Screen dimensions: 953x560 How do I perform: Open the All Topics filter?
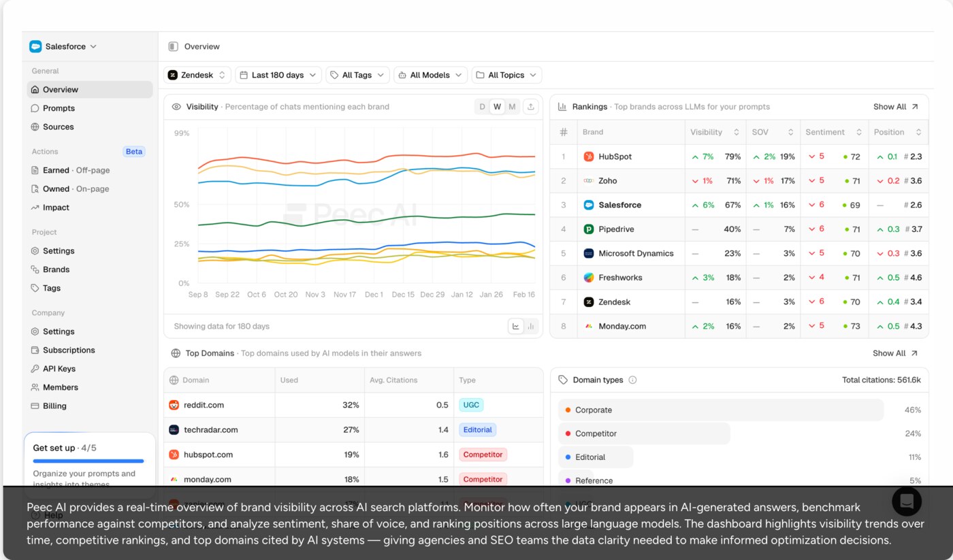(x=506, y=75)
